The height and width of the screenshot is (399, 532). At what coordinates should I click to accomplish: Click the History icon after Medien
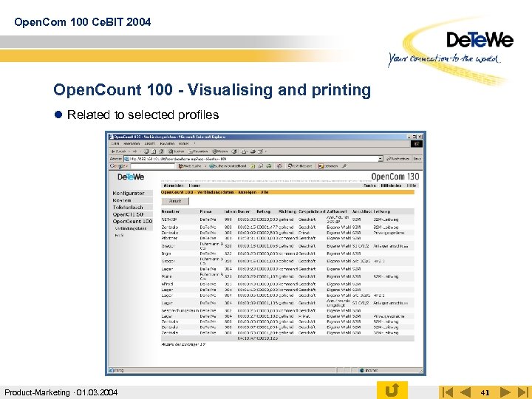point(234,151)
